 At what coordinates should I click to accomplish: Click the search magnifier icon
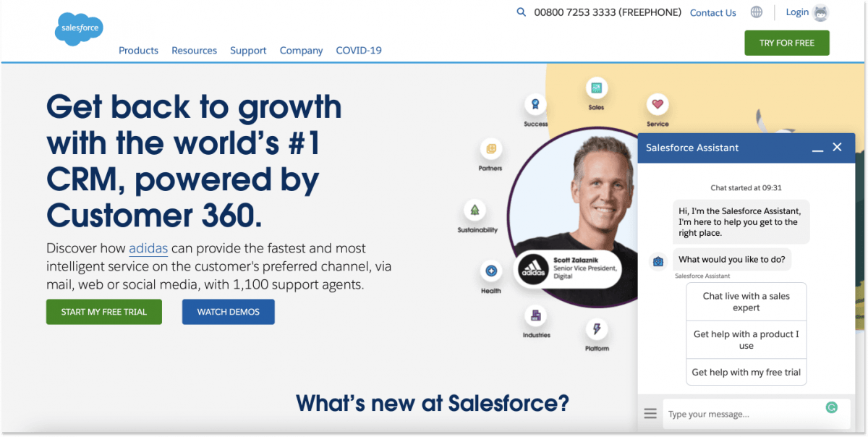point(521,12)
